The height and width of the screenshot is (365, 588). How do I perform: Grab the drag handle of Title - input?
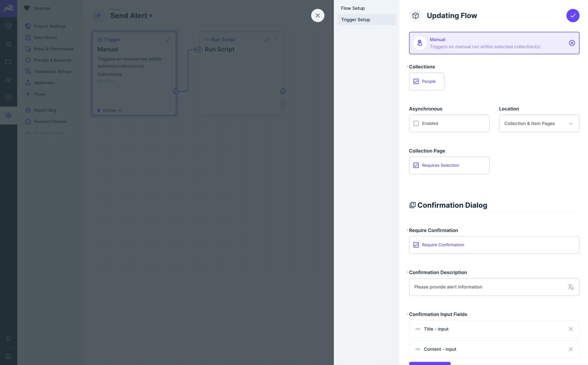[418, 329]
